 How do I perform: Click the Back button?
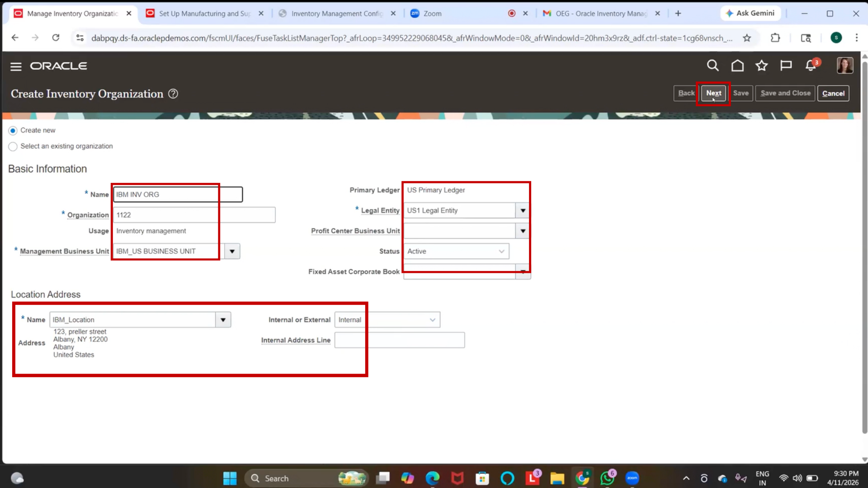tap(686, 93)
